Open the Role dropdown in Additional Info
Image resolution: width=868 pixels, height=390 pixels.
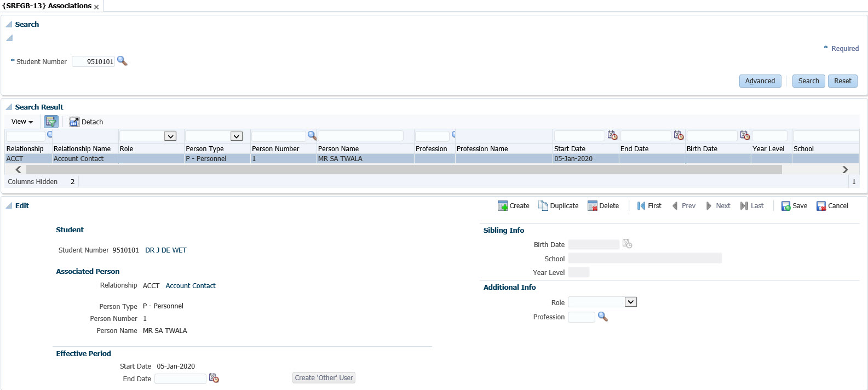tap(630, 302)
